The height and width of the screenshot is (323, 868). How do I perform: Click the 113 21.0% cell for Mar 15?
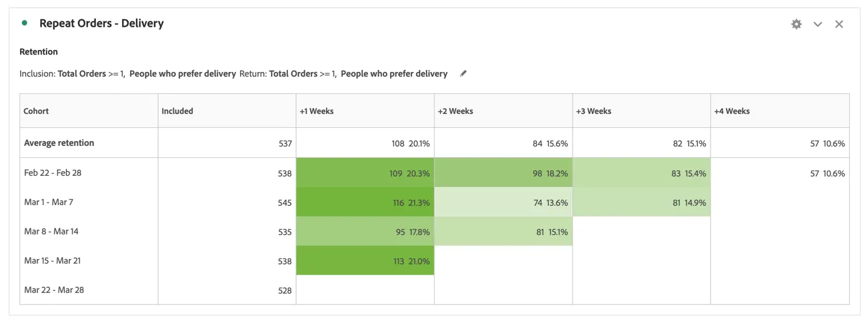click(x=365, y=260)
